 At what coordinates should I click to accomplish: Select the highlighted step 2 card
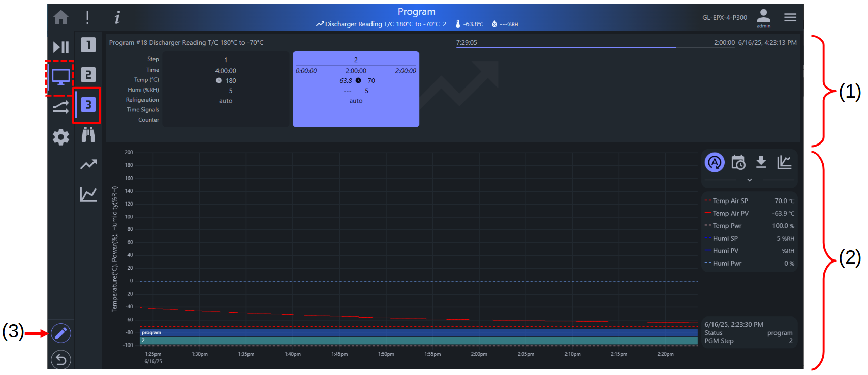tap(356, 89)
